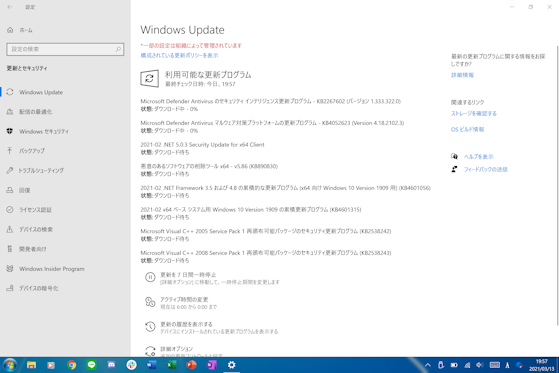Open PowerPoint from the taskbar

tap(191, 365)
